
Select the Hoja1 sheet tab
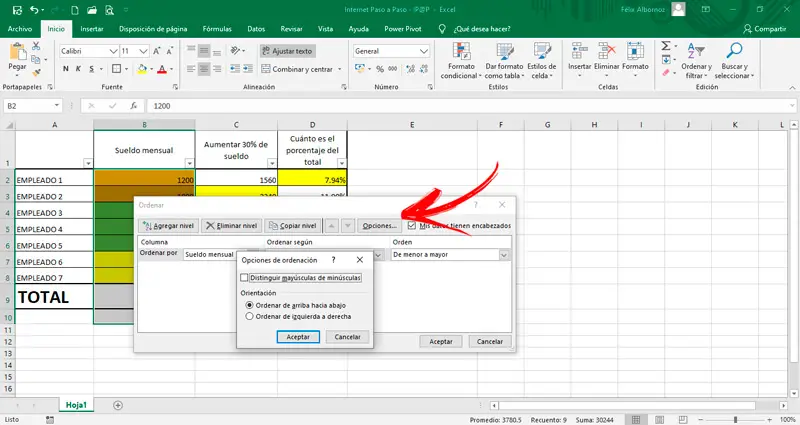tap(76, 405)
